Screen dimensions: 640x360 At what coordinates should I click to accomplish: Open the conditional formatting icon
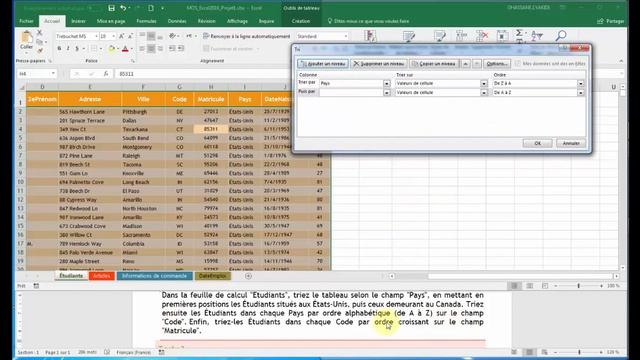click(x=370, y=36)
